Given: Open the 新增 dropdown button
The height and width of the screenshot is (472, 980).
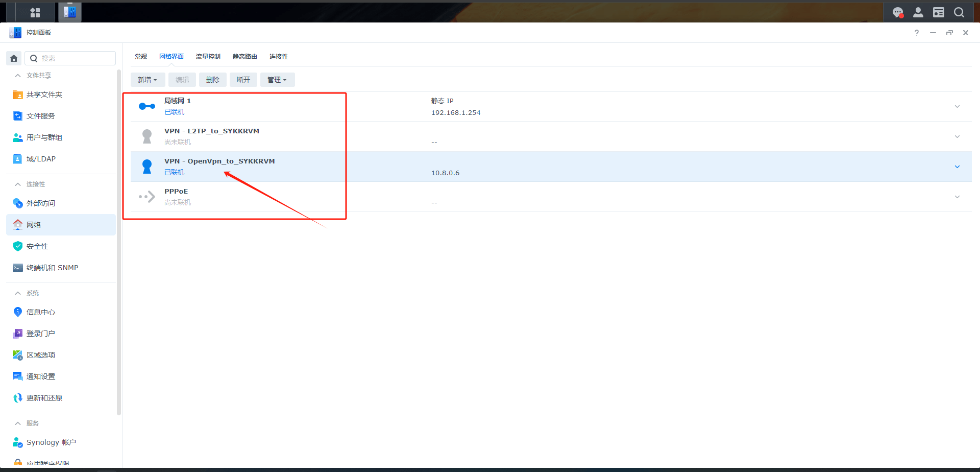Looking at the screenshot, I should (148, 80).
